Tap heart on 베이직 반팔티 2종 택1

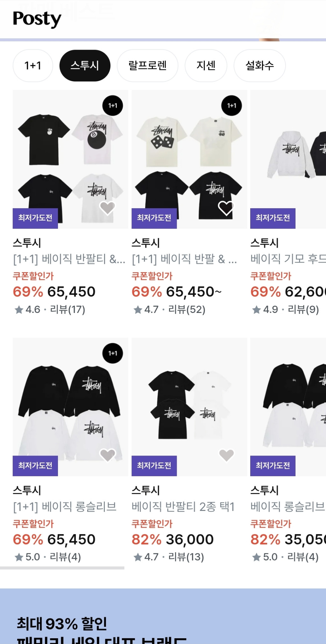tap(226, 455)
